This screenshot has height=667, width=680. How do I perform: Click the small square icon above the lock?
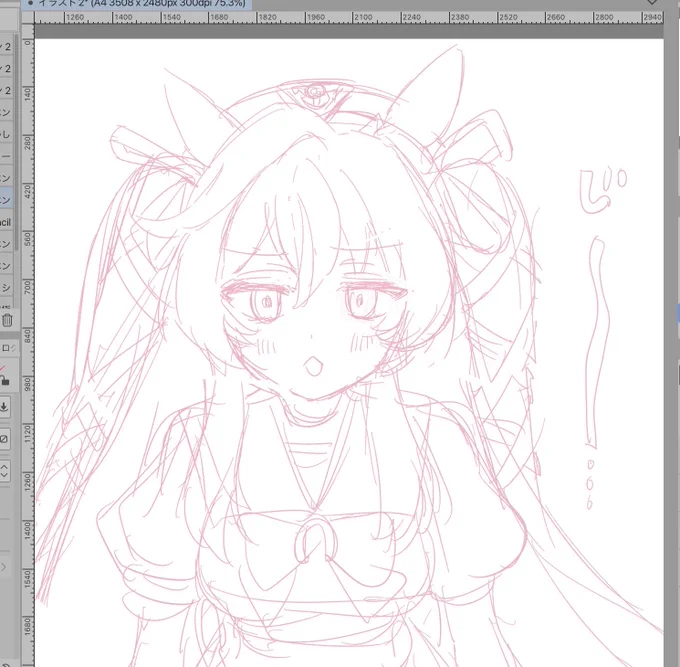(x=6, y=348)
